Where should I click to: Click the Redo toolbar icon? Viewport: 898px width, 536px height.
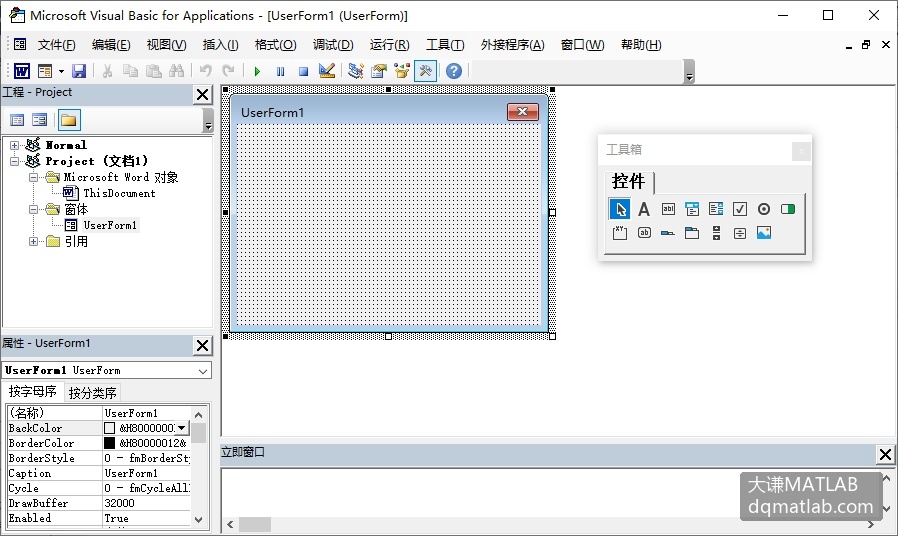click(x=229, y=71)
